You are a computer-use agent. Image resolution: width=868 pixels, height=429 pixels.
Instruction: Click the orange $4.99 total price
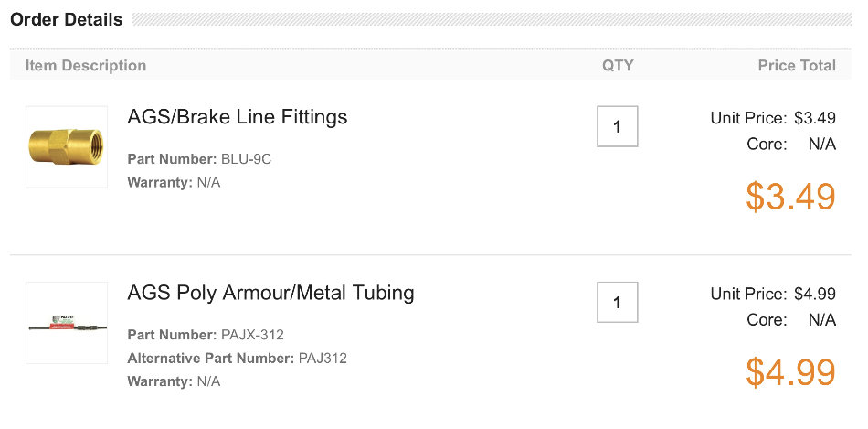(x=790, y=372)
